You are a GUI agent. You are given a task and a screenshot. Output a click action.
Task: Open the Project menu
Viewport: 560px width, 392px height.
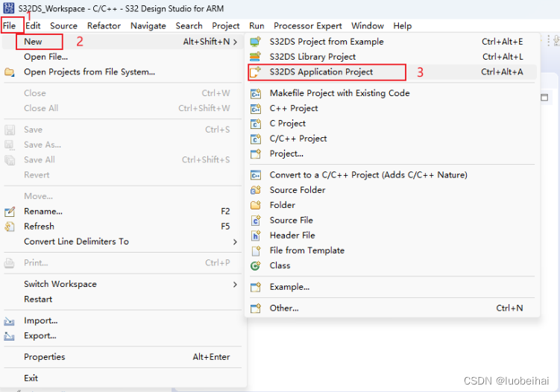(x=226, y=25)
